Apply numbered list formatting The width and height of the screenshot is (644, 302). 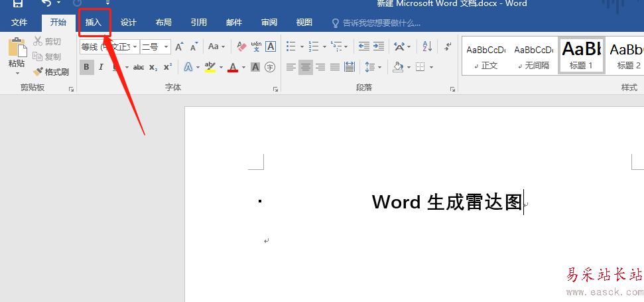314,46
